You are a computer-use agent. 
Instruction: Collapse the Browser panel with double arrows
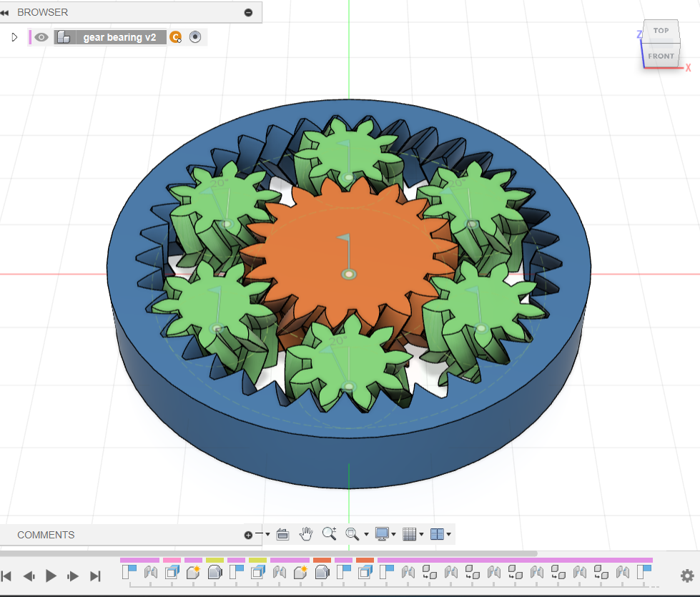(x=5, y=12)
